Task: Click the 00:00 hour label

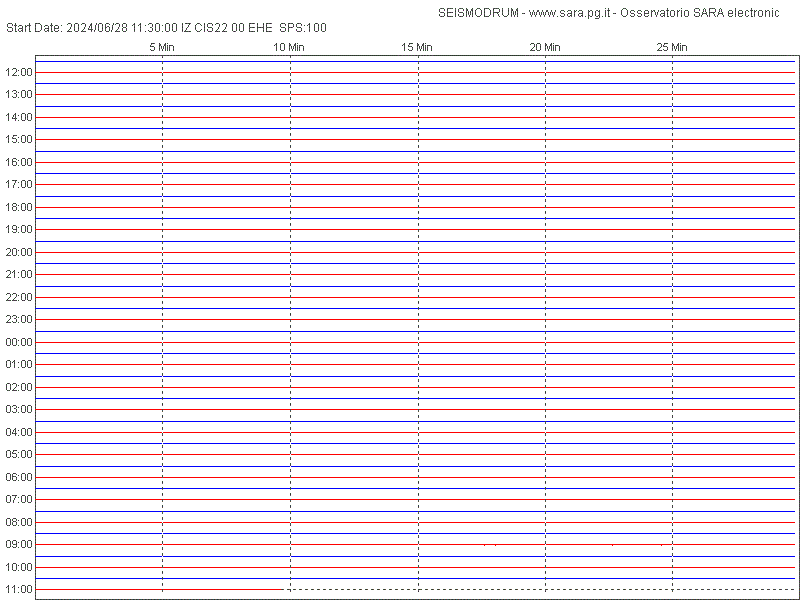Action: pos(18,342)
